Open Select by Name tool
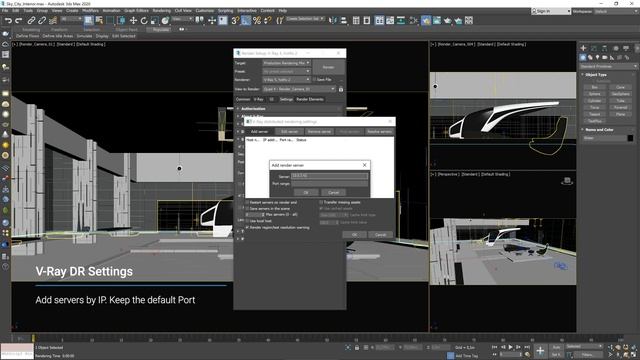The height and width of the screenshot is (360, 640). click(99, 20)
